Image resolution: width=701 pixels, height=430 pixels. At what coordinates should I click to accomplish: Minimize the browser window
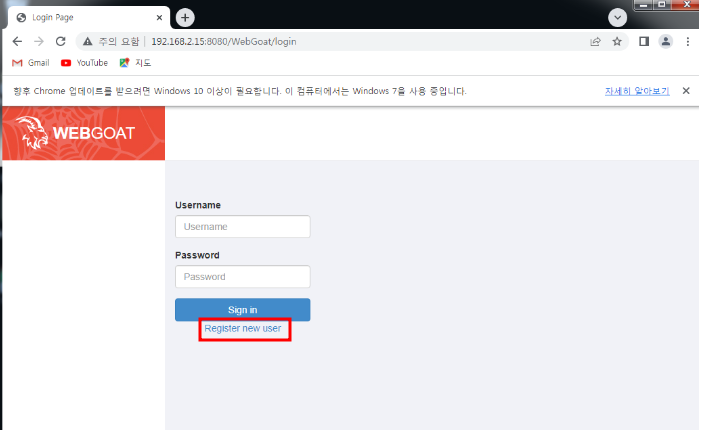pyautogui.click(x=643, y=5)
